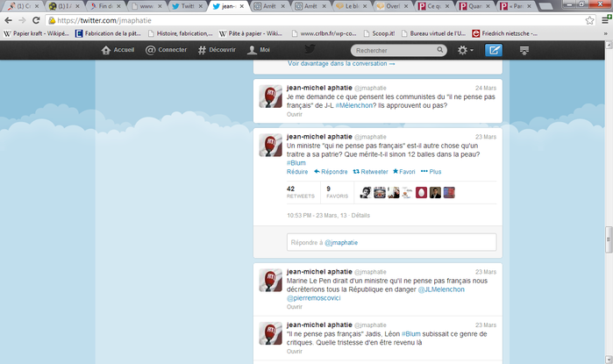Click Répondre on the expanded tweet
The width and height of the screenshot is (613, 364).
click(x=331, y=172)
